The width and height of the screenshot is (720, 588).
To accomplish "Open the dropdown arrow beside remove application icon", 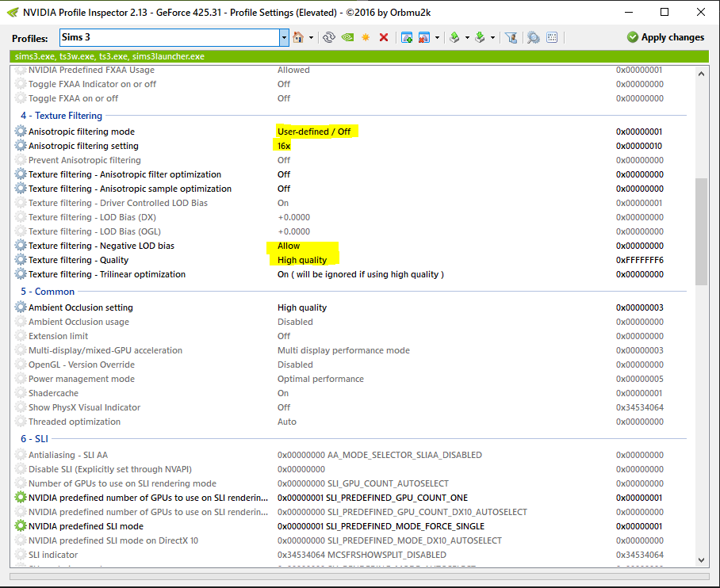I will click(x=437, y=37).
